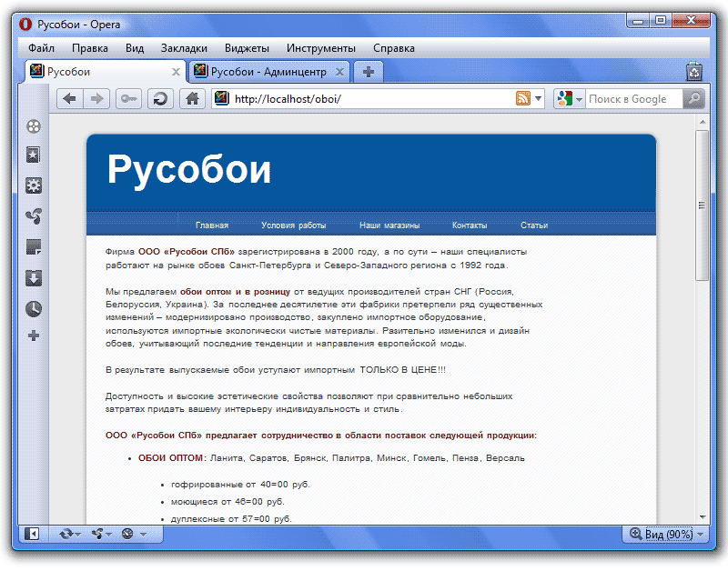728x571 pixels.
Task: Open the Notes panel in sidebar
Action: (x=34, y=247)
